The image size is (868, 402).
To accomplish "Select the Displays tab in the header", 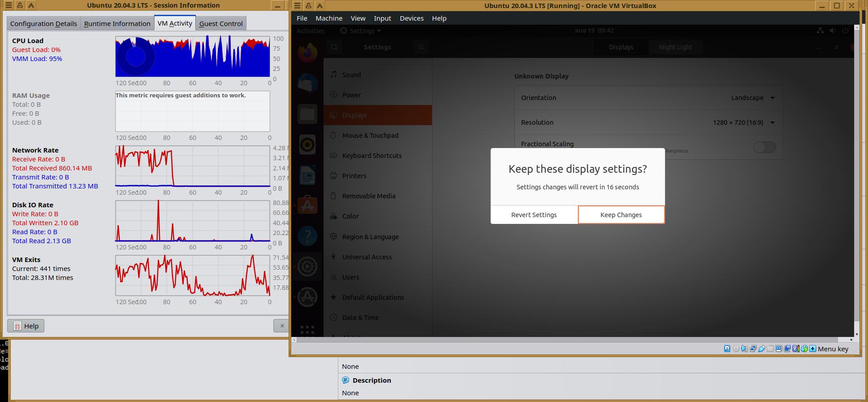I will (x=621, y=47).
